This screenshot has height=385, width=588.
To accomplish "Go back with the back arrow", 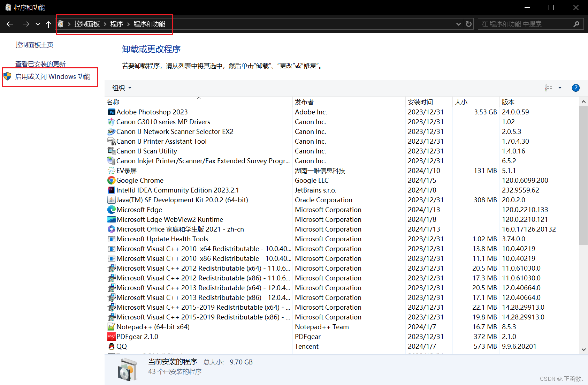I will tap(10, 24).
